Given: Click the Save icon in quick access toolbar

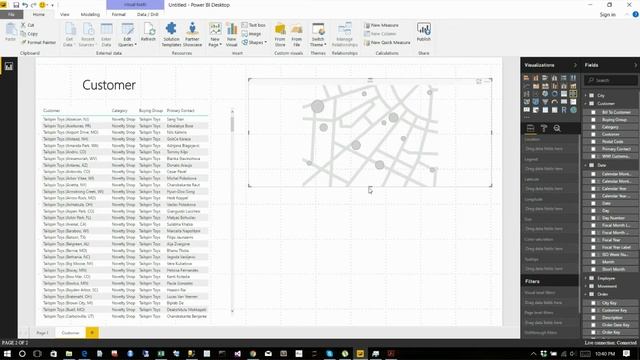Looking at the screenshot, I should (16, 5).
